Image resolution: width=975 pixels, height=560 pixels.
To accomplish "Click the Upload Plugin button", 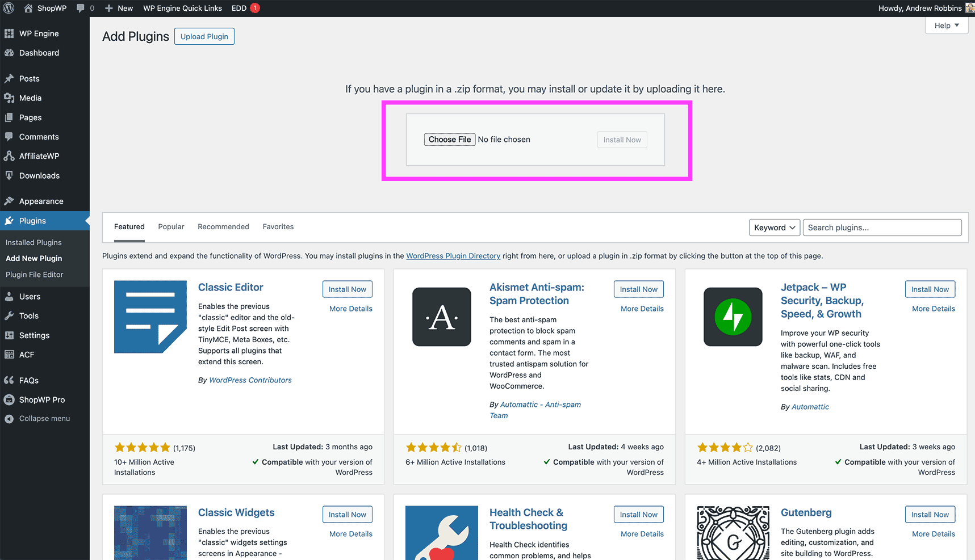I will [204, 36].
